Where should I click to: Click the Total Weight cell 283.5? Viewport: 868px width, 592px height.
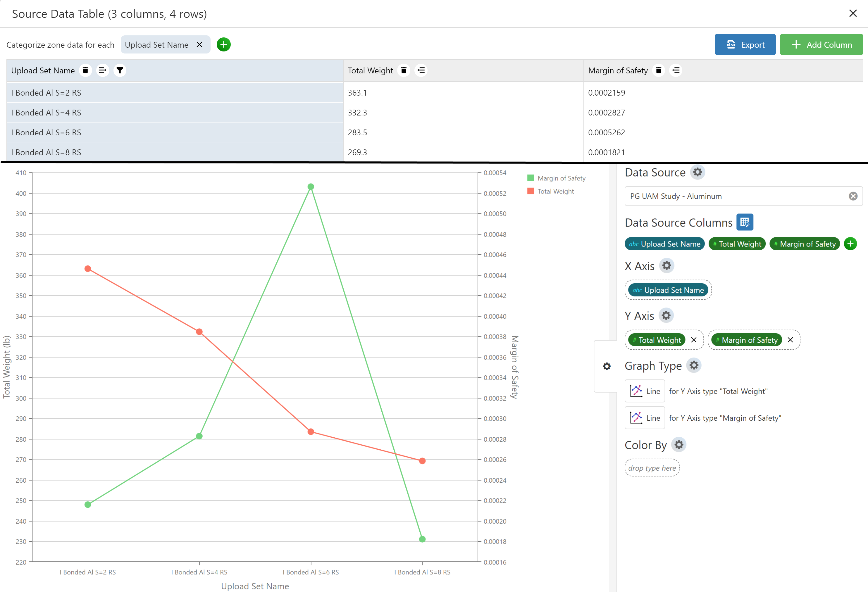pos(464,132)
